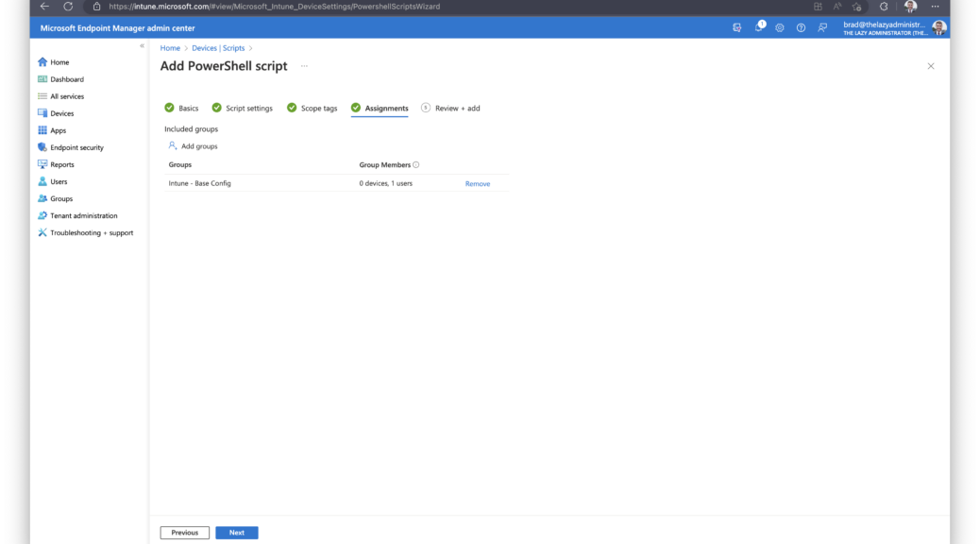
Task: Remove the Intune - Base Config group
Action: 478,184
